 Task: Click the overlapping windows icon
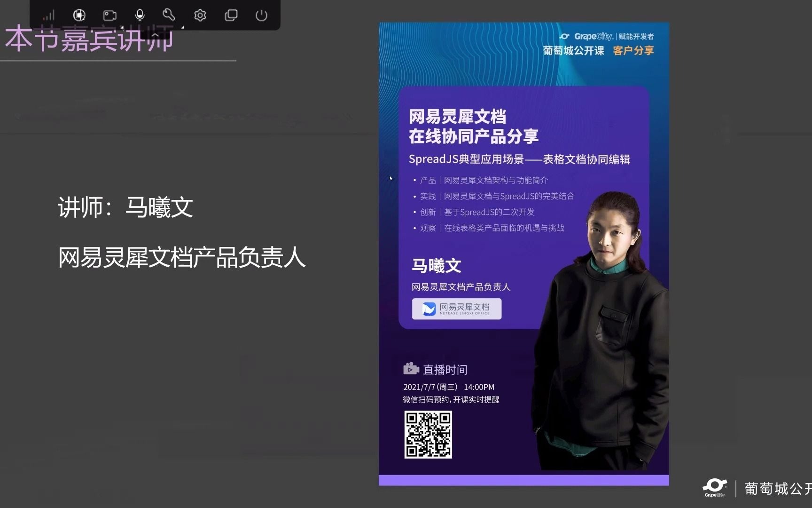pos(231,16)
